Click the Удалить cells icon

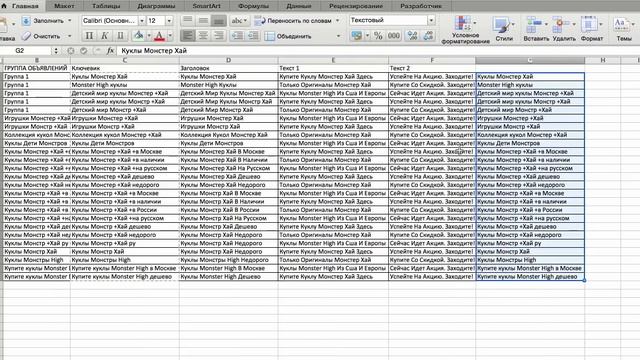tap(561, 25)
